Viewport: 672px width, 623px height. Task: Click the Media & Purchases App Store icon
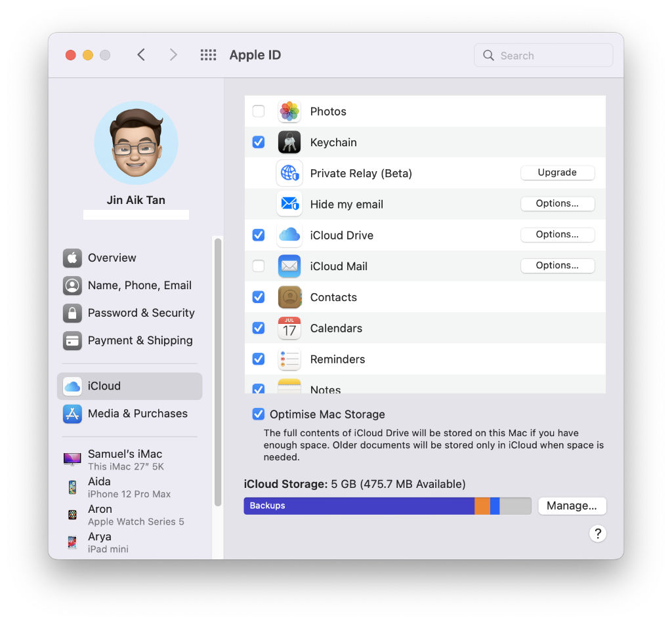[72, 414]
